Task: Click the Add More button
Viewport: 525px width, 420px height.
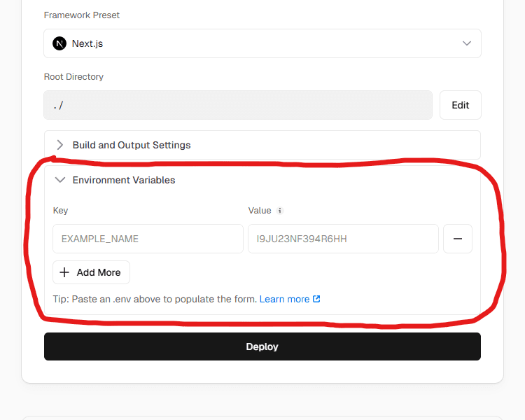Action: [91, 272]
